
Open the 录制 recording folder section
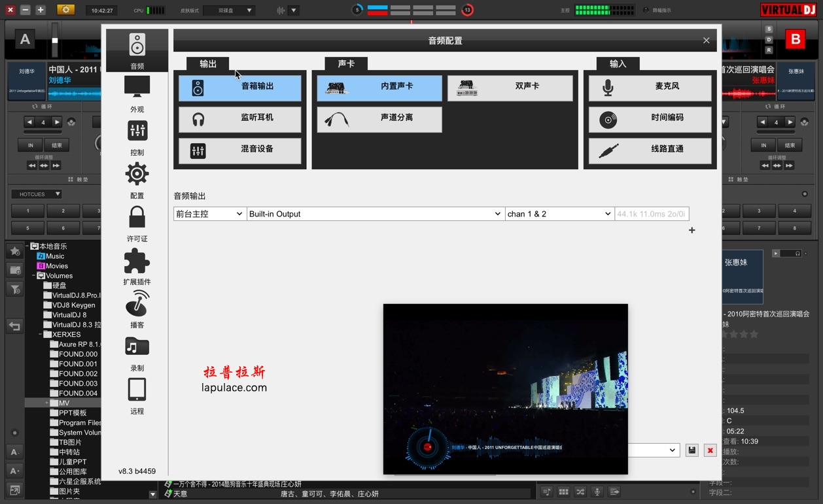(x=137, y=352)
